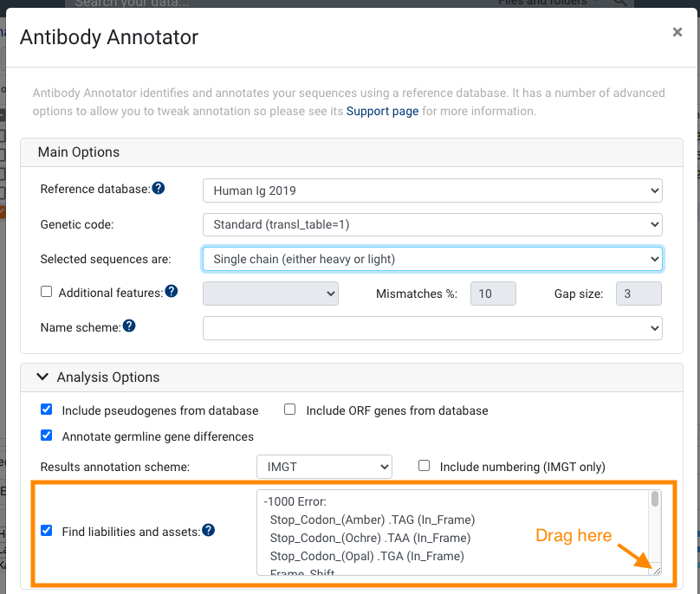700x594 pixels.
Task: Click the liabilities textarea resize handle
Action: pyautogui.click(x=657, y=571)
